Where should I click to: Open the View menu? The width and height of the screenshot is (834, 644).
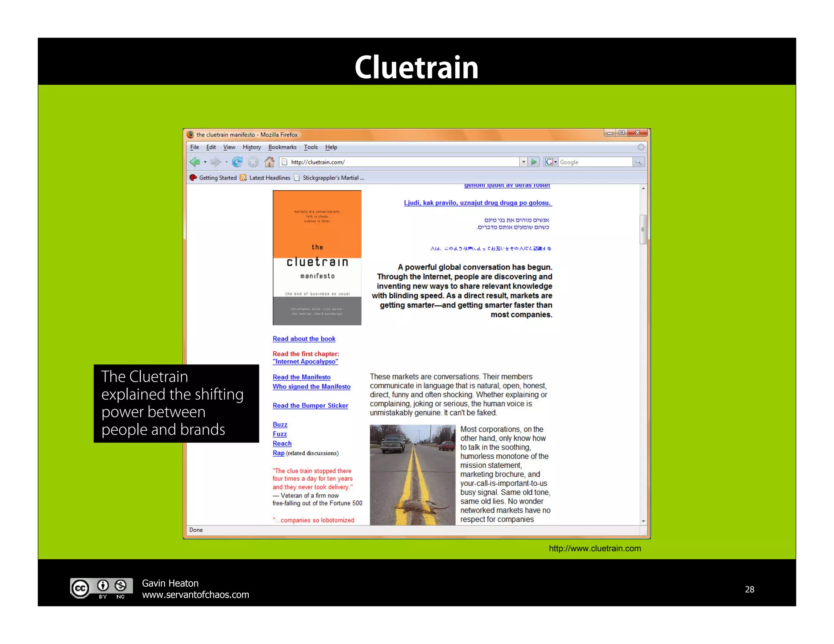coord(229,147)
